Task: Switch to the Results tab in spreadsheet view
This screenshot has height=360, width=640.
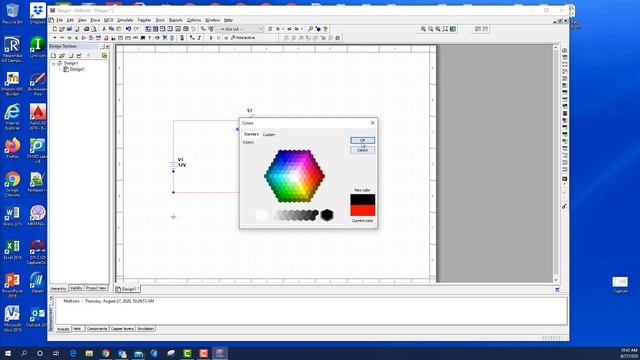Action: click(x=63, y=329)
